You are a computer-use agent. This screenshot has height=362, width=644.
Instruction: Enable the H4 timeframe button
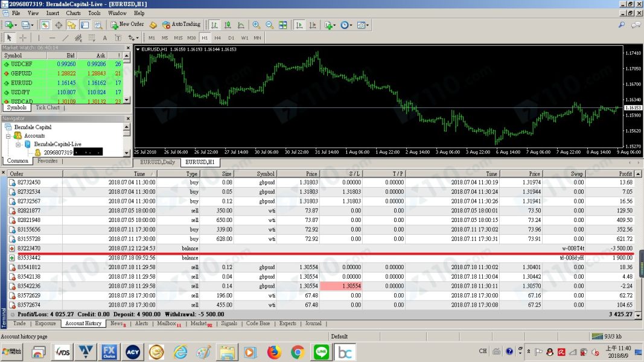[x=218, y=38]
